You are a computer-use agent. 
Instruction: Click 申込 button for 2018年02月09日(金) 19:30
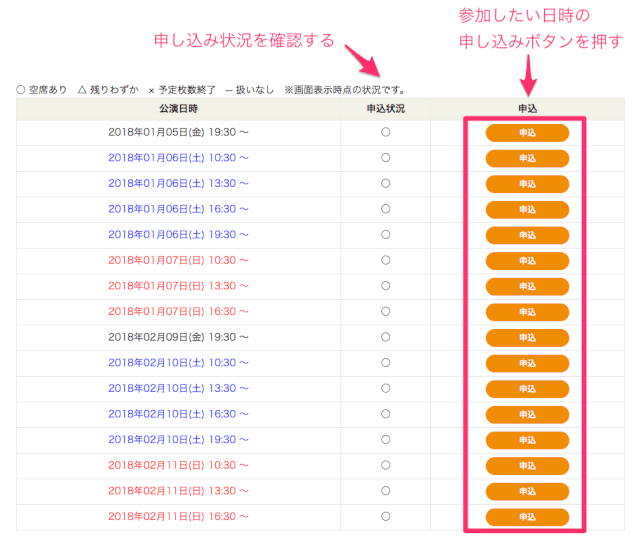[x=527, y=338]
